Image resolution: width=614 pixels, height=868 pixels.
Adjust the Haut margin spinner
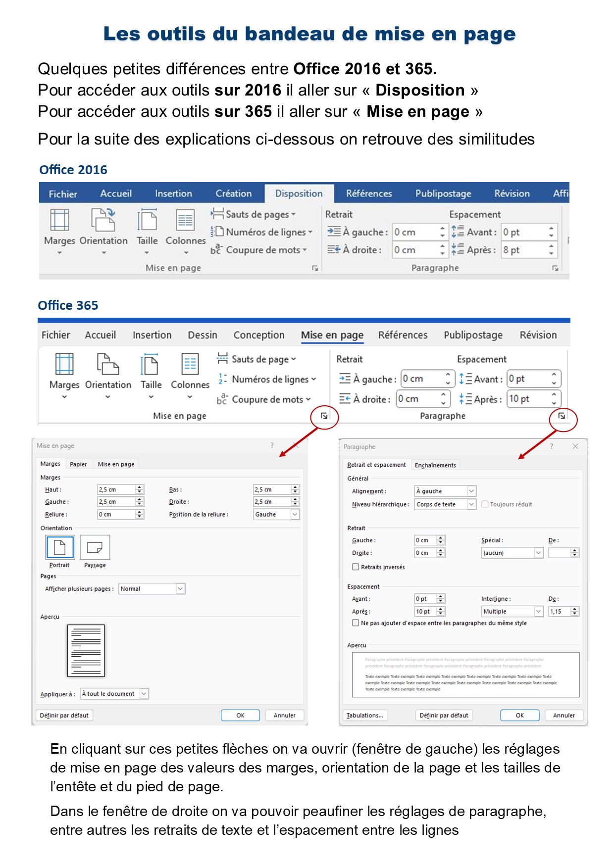pos(140,489)
